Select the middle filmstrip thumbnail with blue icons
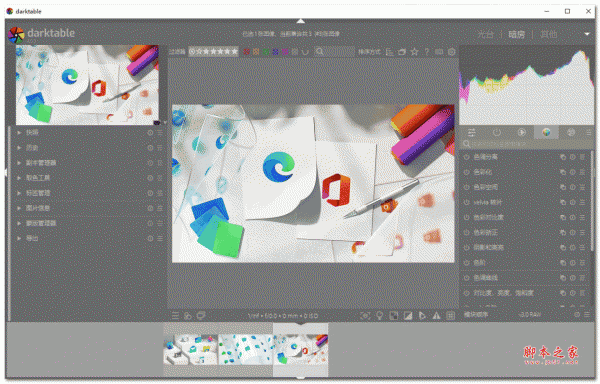Viewport: 600px width, 384px height. click(x=245, y=350)
